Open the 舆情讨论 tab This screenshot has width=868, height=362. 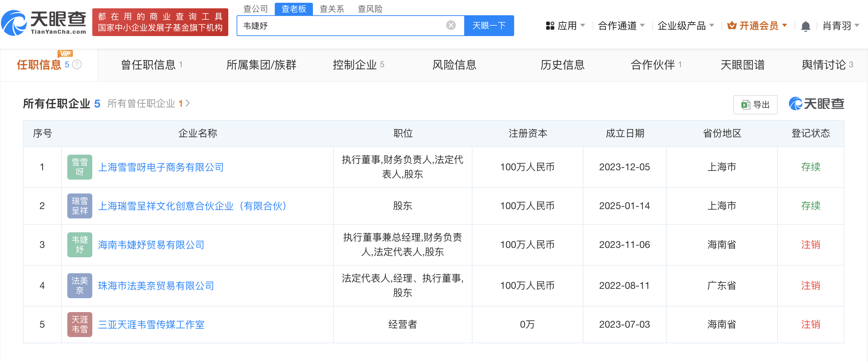tap(827, 65)
